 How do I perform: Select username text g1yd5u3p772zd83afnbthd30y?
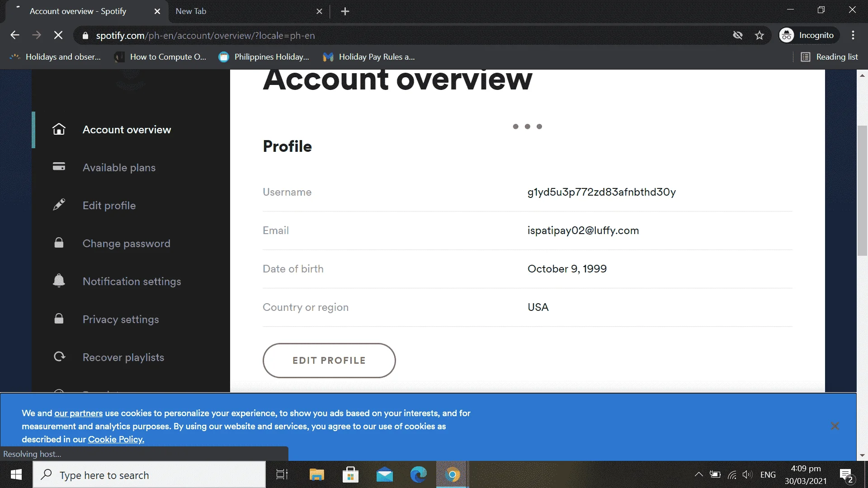click(601, 192)
